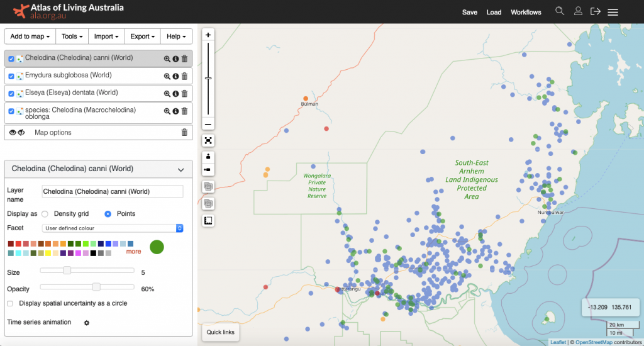The height and width of the screenshot is (346, 644).
Task: Delete the Emydura subglobosa layer
Action: pos(184,76)
